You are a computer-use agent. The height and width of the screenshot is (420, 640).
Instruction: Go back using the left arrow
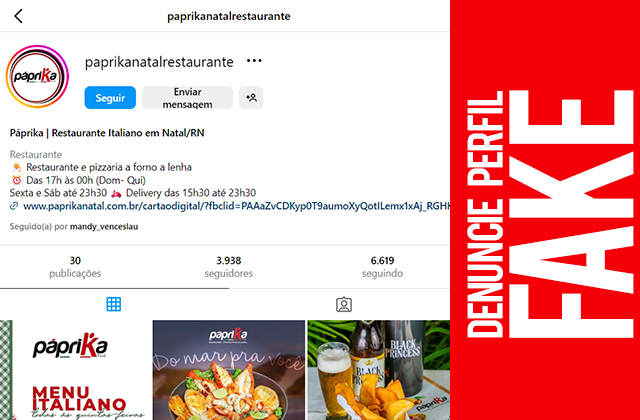tap(18, 16)
